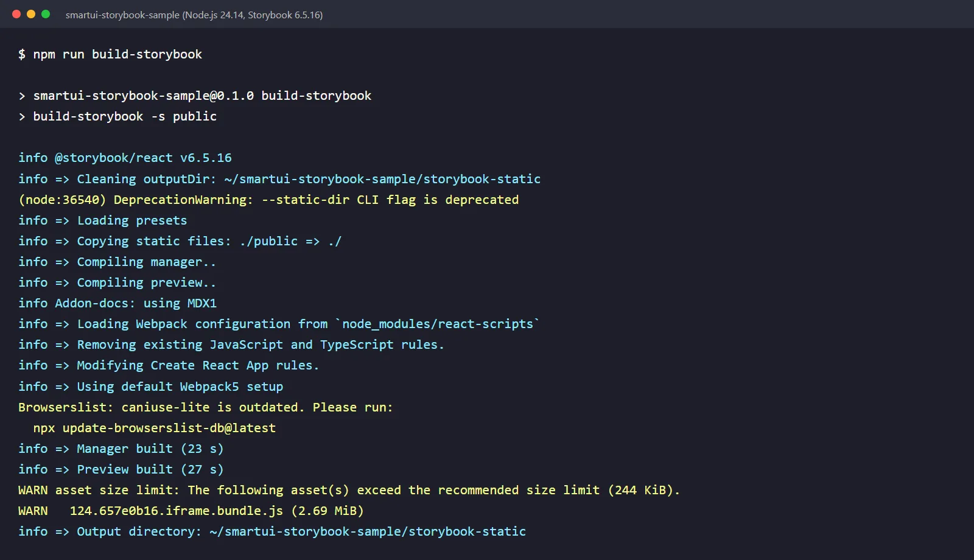Click the 'Cleaning outputDir' info line

click(x=279, y=179)
